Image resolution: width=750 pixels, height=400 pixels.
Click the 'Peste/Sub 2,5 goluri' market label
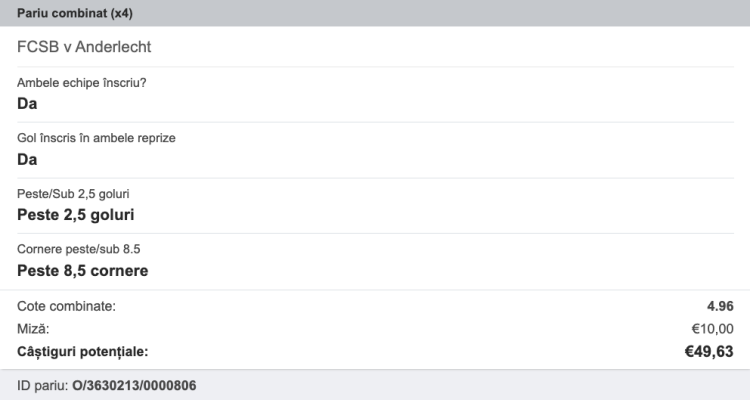click(73, 193)
